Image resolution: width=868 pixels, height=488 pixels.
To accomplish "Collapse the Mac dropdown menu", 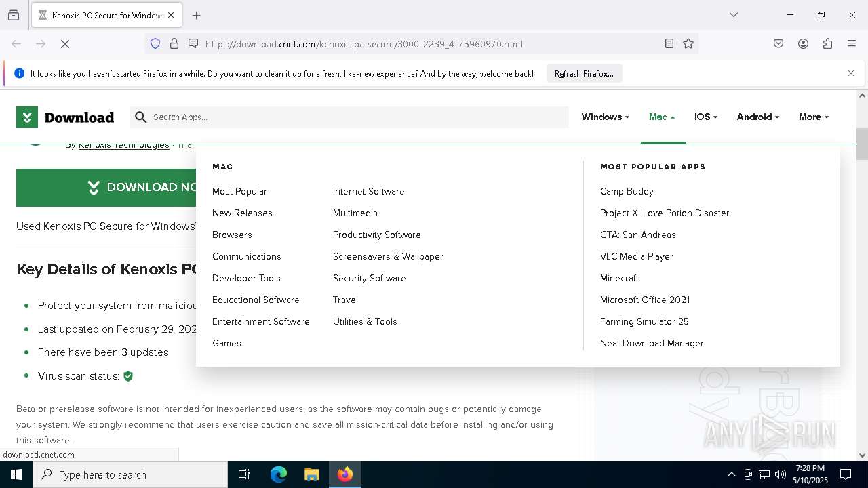I will [662, 117].
